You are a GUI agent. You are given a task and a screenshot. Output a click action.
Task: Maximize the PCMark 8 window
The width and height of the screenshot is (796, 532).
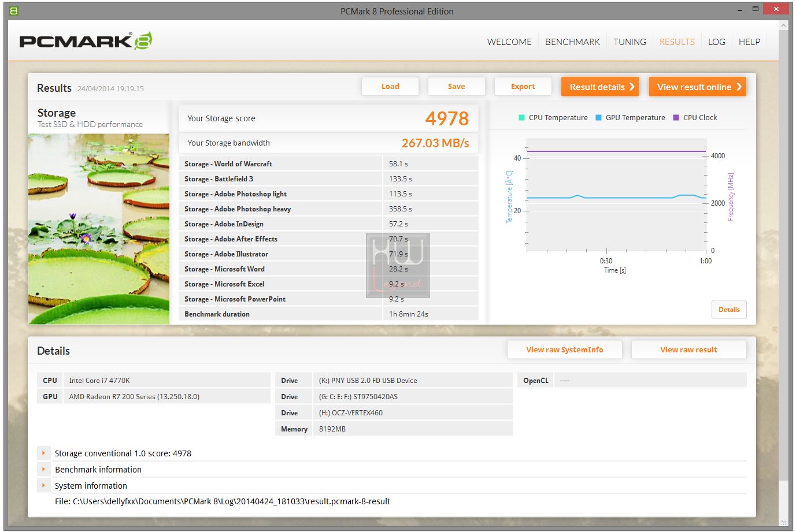coord(755,9)
